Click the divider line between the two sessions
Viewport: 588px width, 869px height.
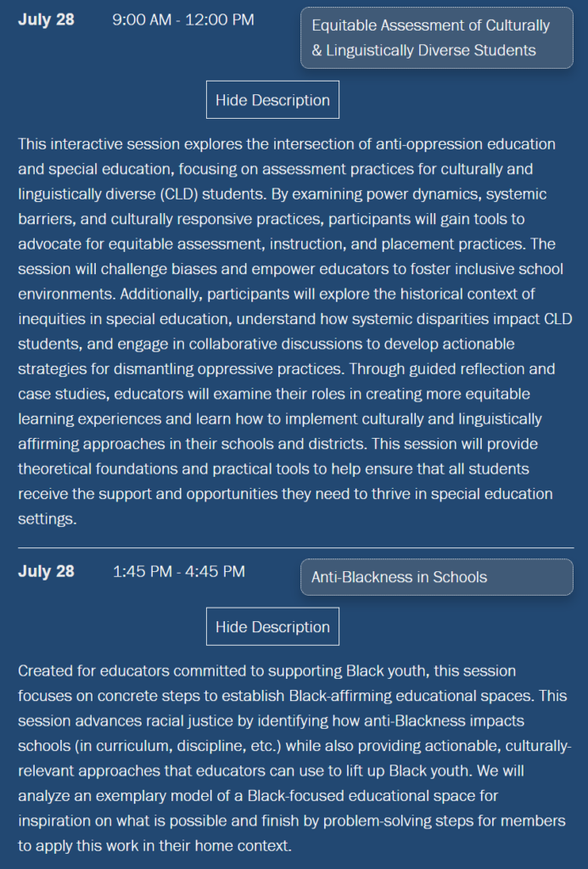point(296,547)
